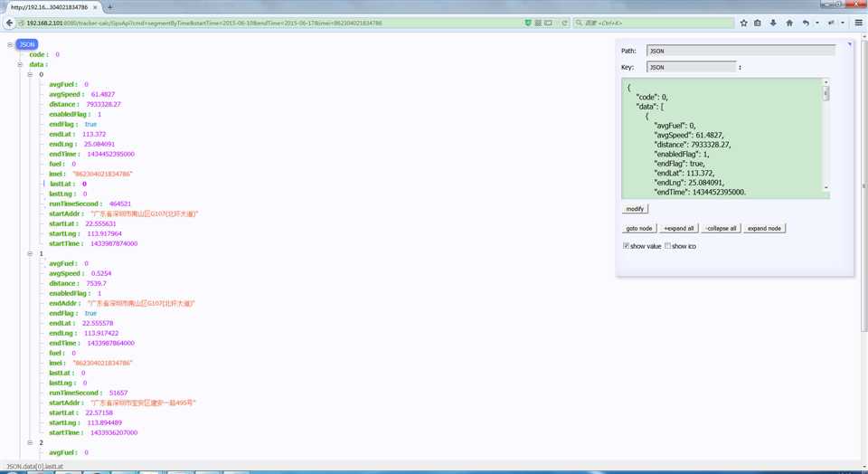Select startLng 113.894489 row

tap(85, 423)
